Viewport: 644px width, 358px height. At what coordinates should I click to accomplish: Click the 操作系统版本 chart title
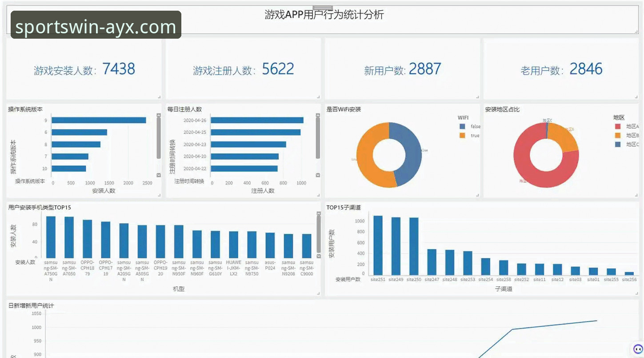25,109
